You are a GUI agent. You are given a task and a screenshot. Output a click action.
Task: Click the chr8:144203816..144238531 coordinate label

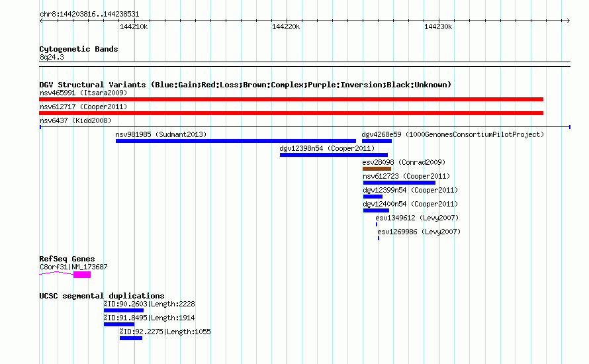coord(89,15)
